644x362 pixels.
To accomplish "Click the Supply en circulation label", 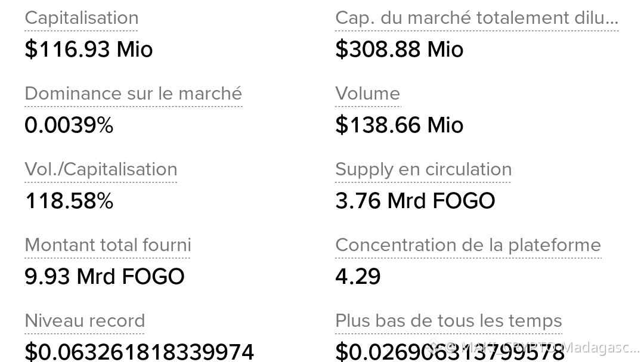I will pos(423,170).
